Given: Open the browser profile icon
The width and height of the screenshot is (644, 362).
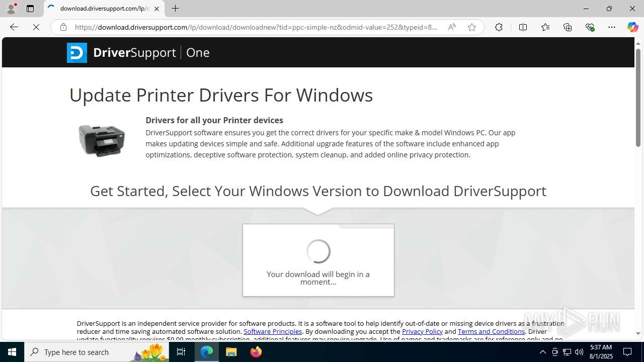Looking at the screenshot, I should [x=11, y=9].
